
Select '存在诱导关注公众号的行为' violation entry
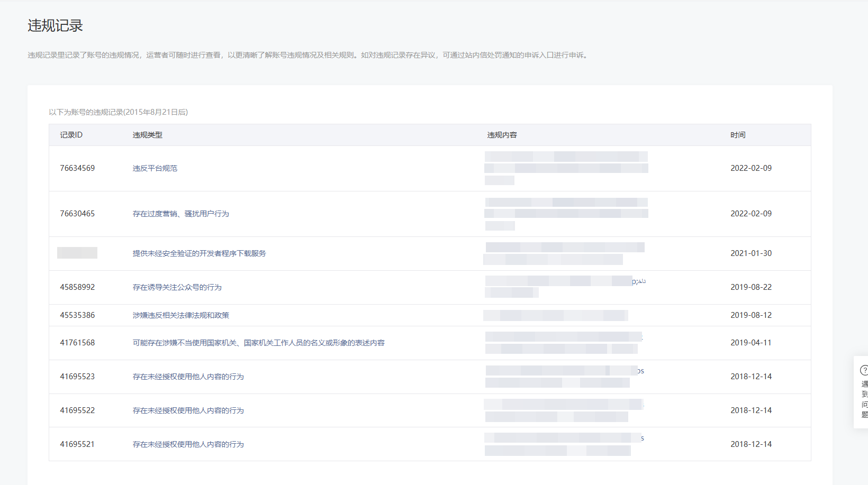coord(177,287)
